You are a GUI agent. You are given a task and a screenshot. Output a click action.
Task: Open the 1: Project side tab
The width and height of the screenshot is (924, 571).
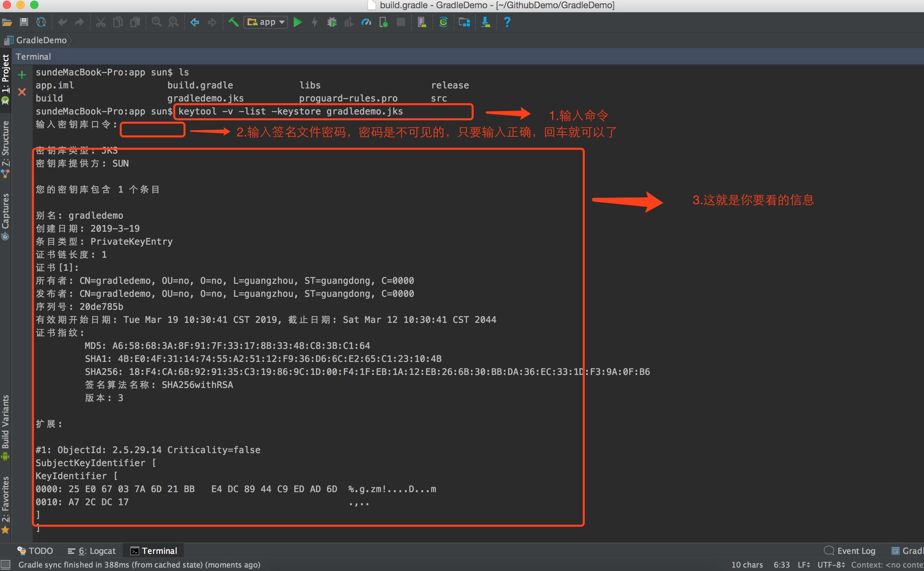[x=5, y=79]
